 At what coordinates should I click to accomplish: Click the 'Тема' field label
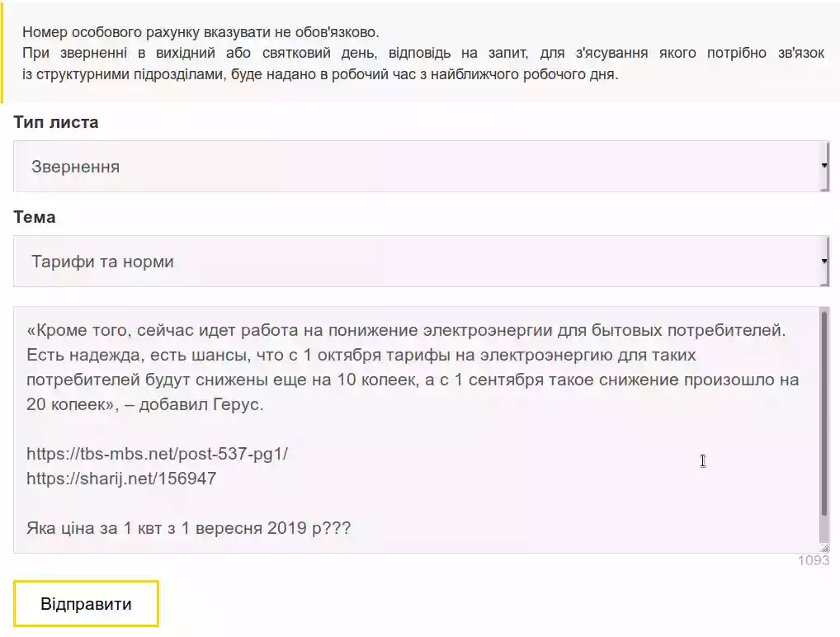[x=35, y=217]
